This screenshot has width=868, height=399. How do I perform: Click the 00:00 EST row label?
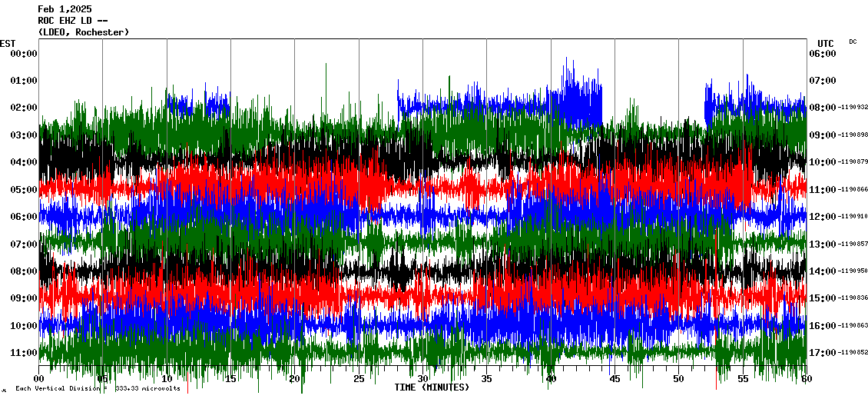24,53
